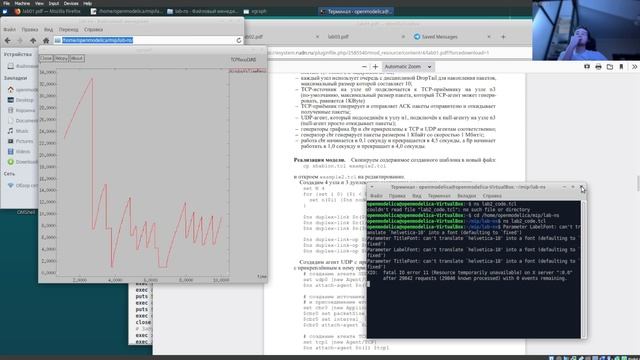Close the Saved Messages Firefox tab
The width and height of the screenshot is (640, 360).
pos(489,37)
